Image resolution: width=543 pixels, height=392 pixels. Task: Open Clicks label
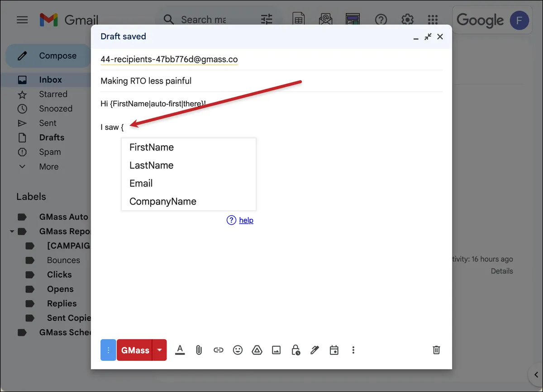tap(59, 275)
